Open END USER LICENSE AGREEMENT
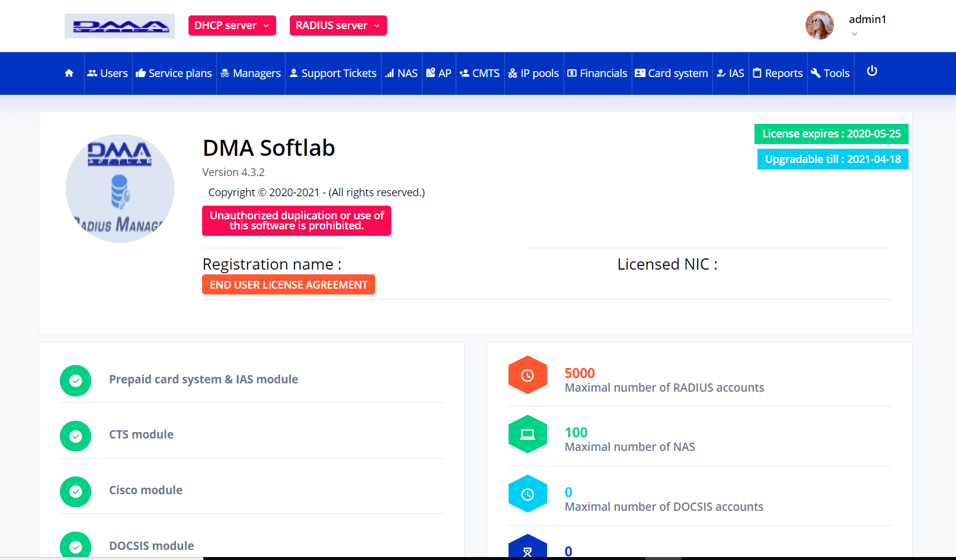 289,284
